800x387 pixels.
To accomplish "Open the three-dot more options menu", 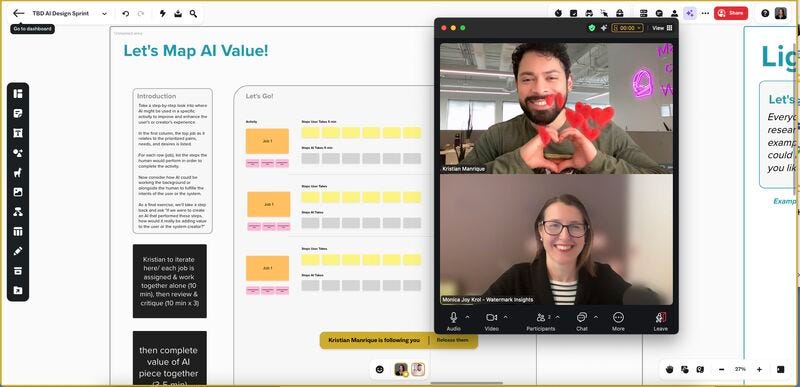I will click(705, 14).
